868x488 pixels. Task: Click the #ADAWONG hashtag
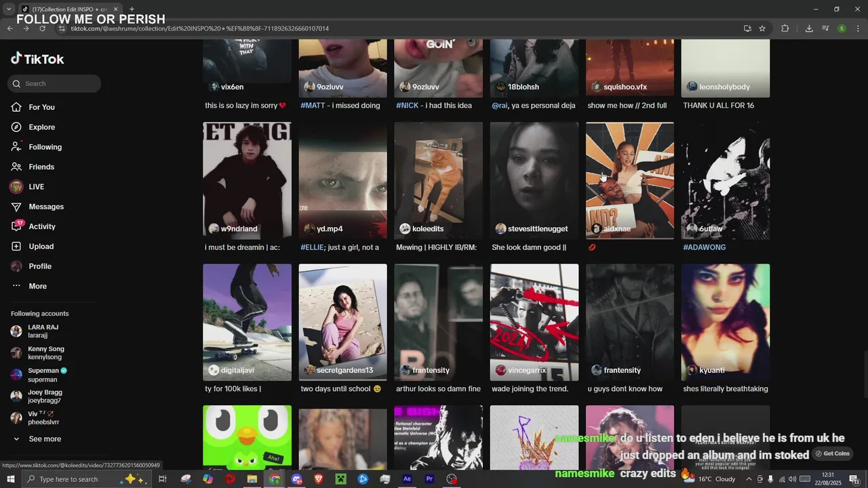click(705, 247)
